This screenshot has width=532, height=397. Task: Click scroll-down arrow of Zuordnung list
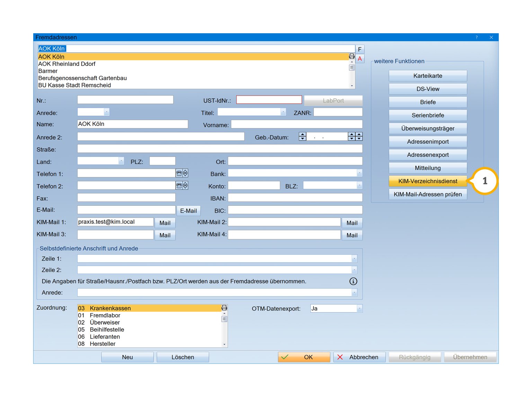[x=224, y=344]
